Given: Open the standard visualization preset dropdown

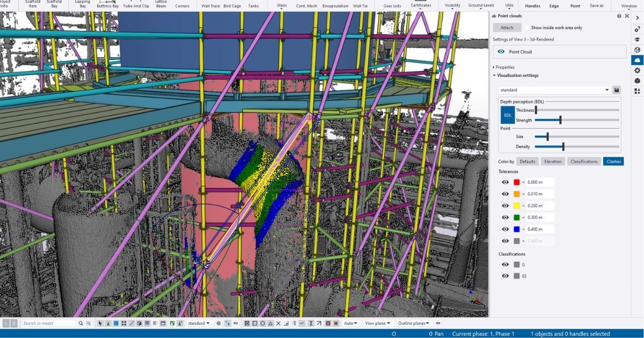Looking at the screenshot, I should 607,90.
